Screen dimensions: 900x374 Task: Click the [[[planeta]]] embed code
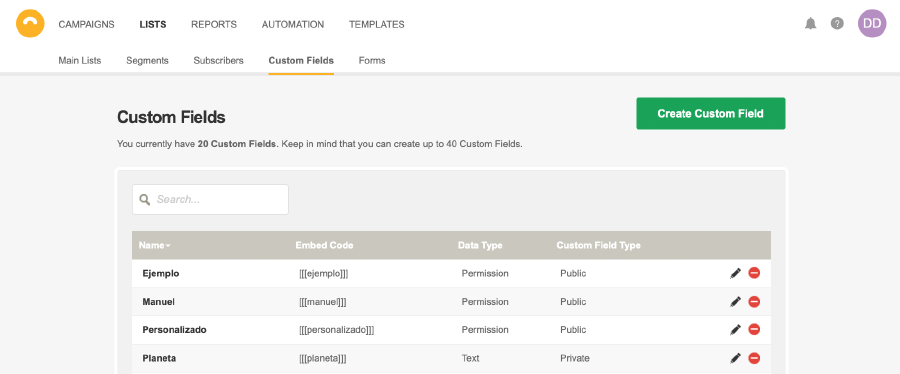pyautogui.click(x=323, y=358)
